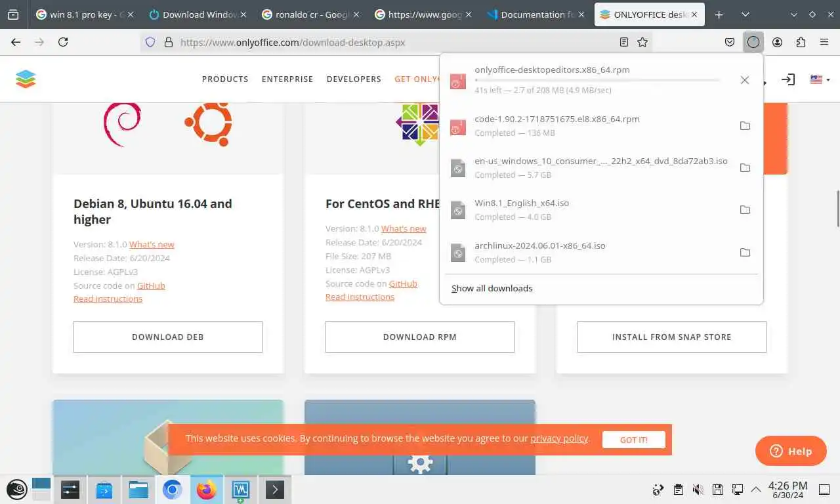
Task: Open clipboard tray icon
Action: (679, 490)
